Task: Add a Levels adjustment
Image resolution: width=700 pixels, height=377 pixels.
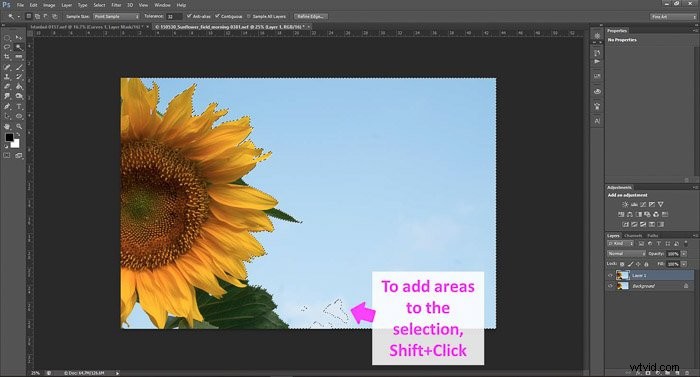Action: 634,204
